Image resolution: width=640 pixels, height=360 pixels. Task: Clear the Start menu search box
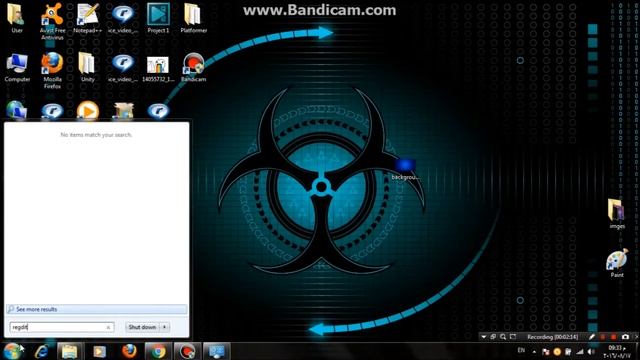tap(108, 327)
